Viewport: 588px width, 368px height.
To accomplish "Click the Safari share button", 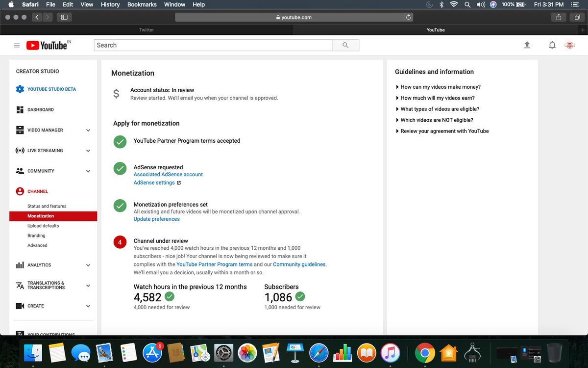I will (x=559, y=17).
